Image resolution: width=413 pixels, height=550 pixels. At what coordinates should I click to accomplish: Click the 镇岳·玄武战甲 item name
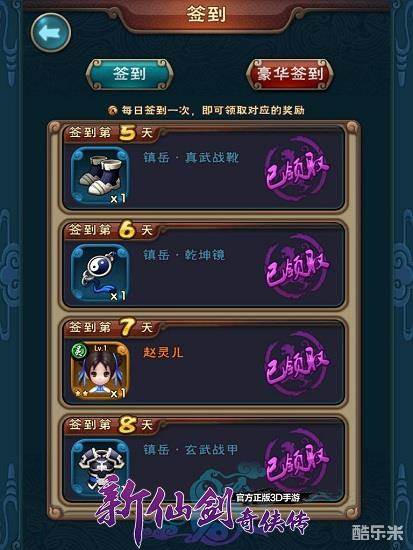point(191,449)
